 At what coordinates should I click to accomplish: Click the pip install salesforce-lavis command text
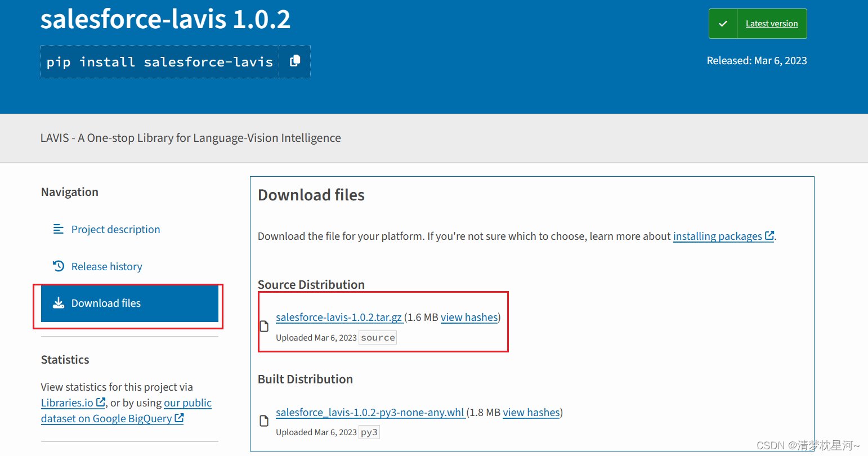pos(160,62)
